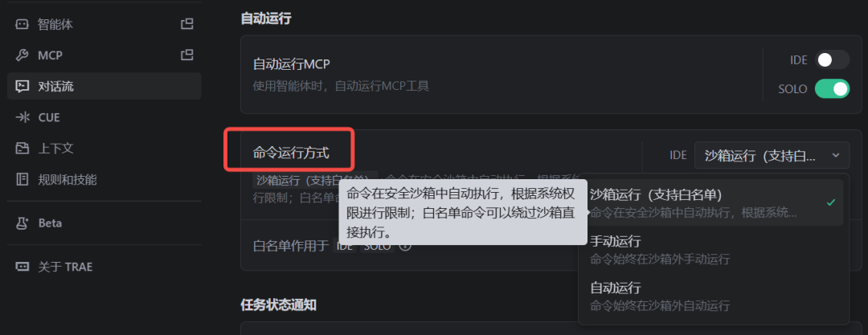Click the IDE tag next to 白名单作用于
The image size is (868, 335).
(345, 245)
